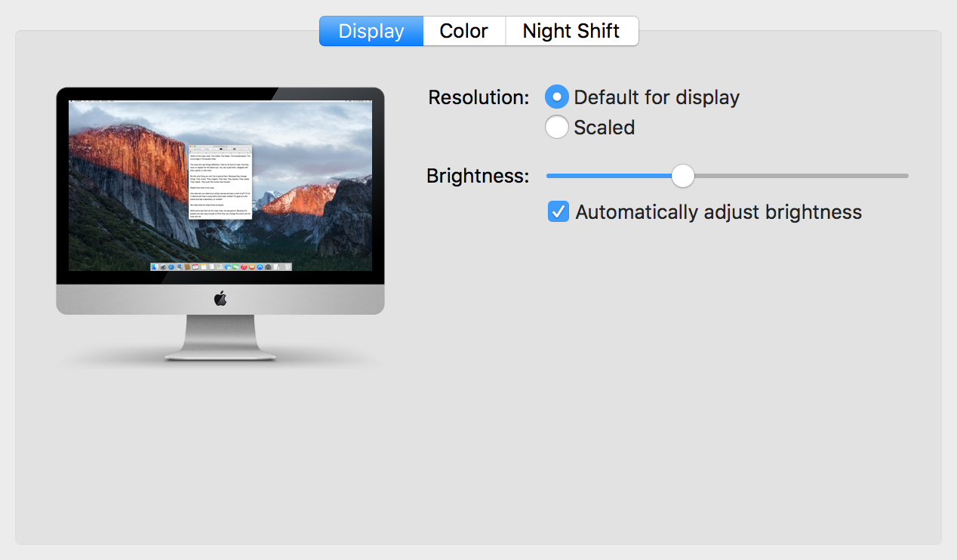Viewport: 957px width, 560px height.
Task: Click the Apple logo on the iMac
Action: [x=220, y=299]
